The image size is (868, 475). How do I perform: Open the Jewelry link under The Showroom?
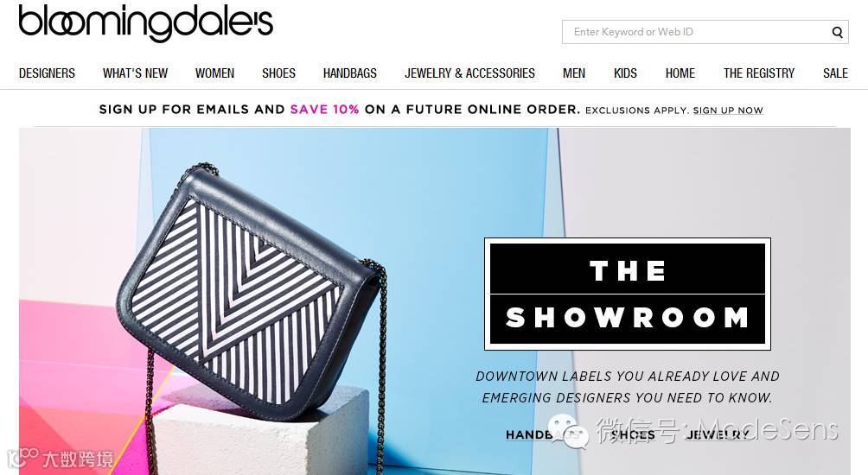718,434
